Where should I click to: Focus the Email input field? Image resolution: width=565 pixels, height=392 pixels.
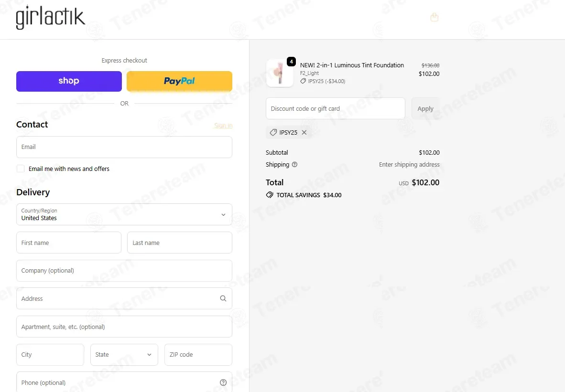[124, 147]
